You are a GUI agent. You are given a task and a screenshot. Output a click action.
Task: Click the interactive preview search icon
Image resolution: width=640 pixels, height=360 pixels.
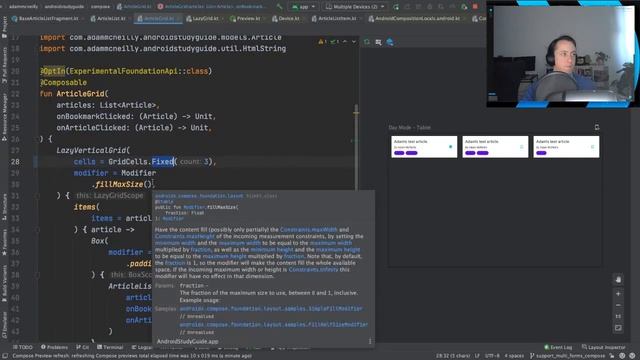pyautogui.click(x=378, y=42)
